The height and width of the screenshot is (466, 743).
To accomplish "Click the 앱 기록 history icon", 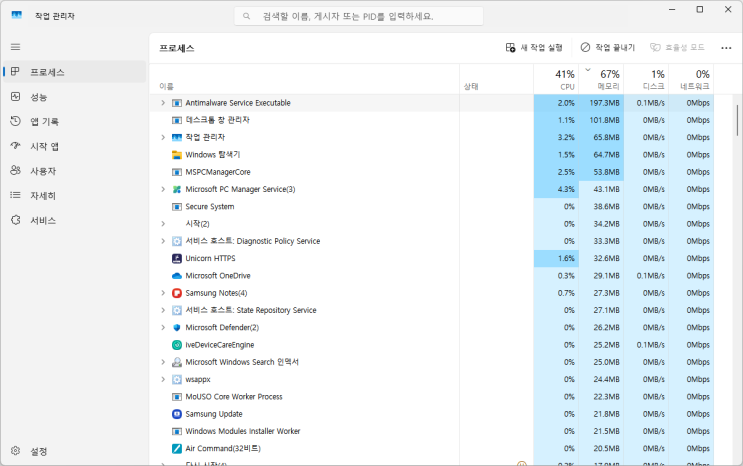I will 15,121.
